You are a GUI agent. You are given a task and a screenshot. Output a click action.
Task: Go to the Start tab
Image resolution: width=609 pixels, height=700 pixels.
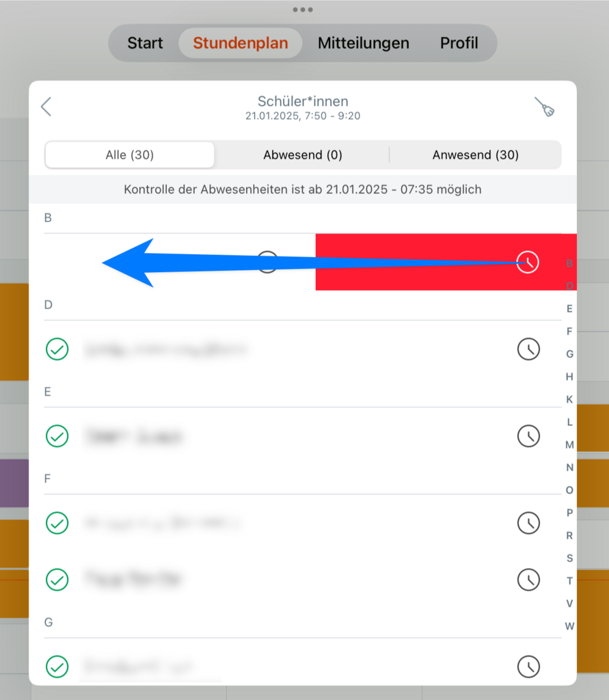[145, 43]
